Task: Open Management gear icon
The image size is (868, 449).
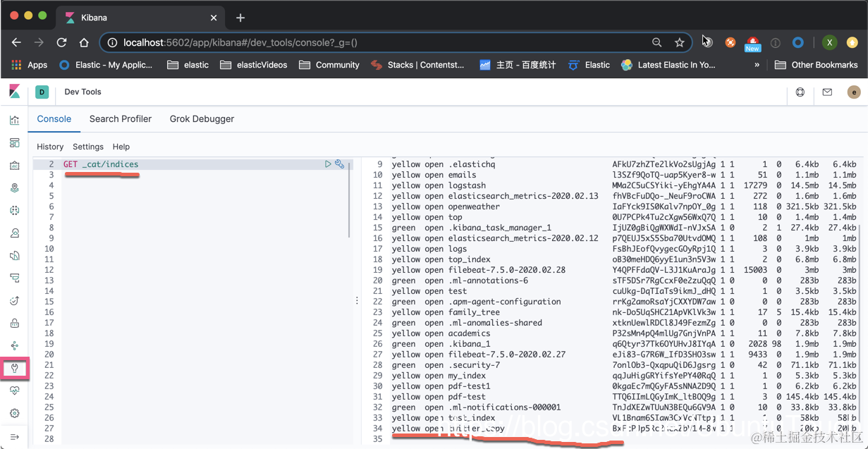Action: coord(14,414)
